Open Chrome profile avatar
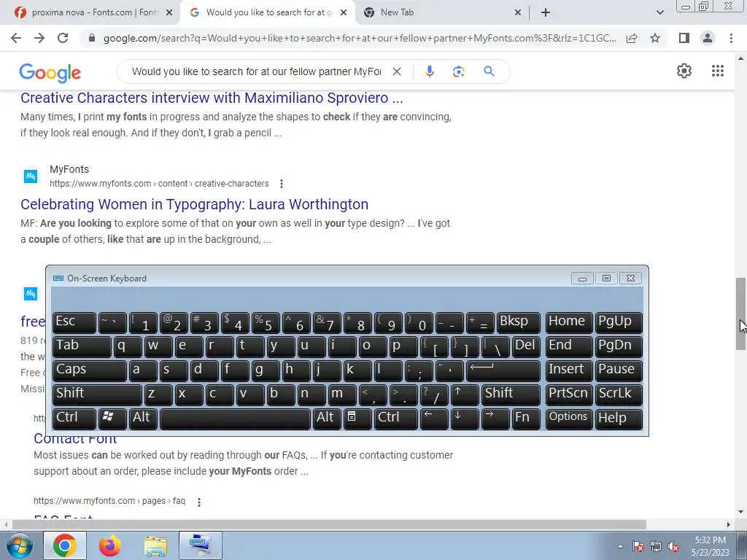 point(708,38)
